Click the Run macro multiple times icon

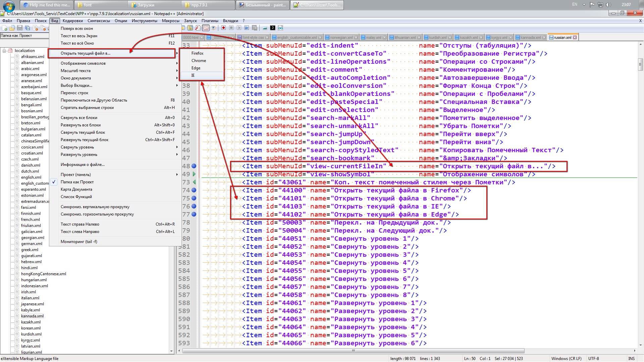coord(247,28)
